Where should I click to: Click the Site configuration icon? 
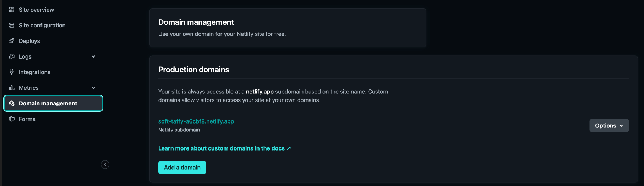coord(12,25)
